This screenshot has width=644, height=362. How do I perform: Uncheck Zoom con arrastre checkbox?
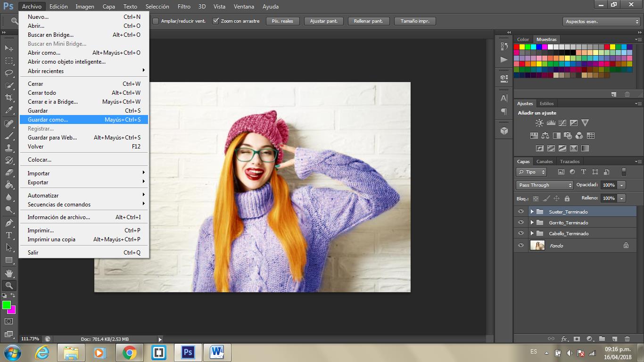[x=216, y=21]
